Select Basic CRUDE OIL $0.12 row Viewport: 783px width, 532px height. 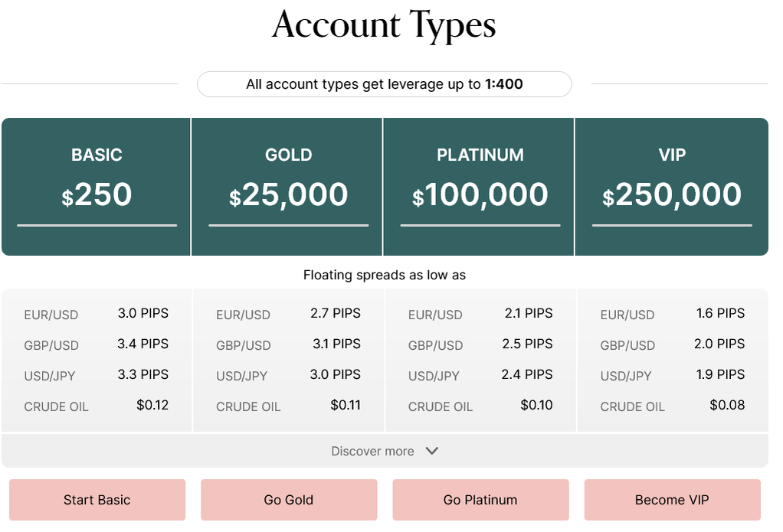point(97,406)
